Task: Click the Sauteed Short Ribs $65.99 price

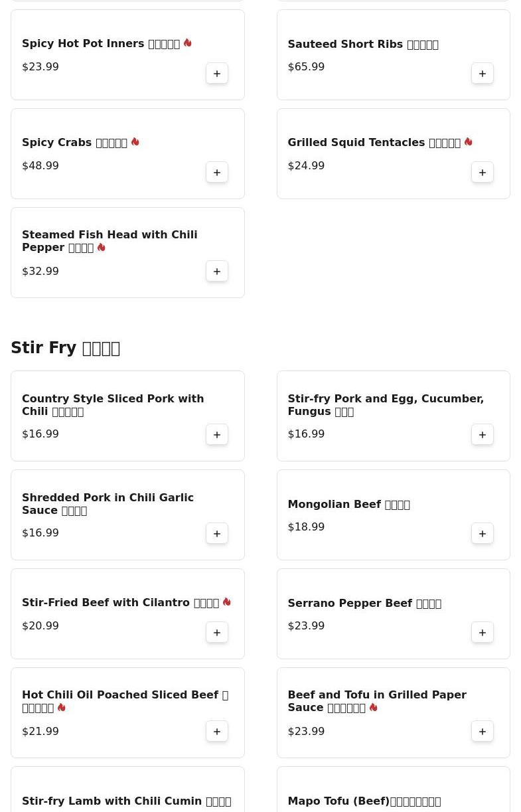Action: coord(306,67)
